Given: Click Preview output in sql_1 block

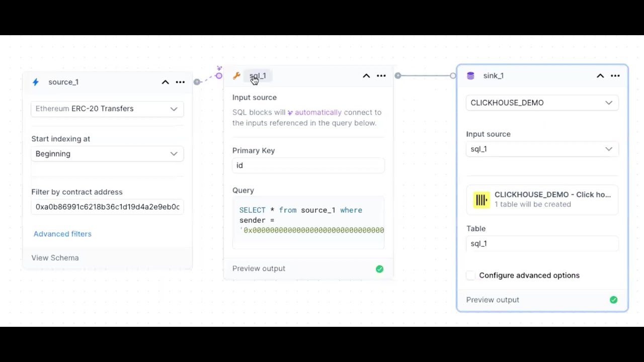Looking at the screenshot, I should 259,268.
